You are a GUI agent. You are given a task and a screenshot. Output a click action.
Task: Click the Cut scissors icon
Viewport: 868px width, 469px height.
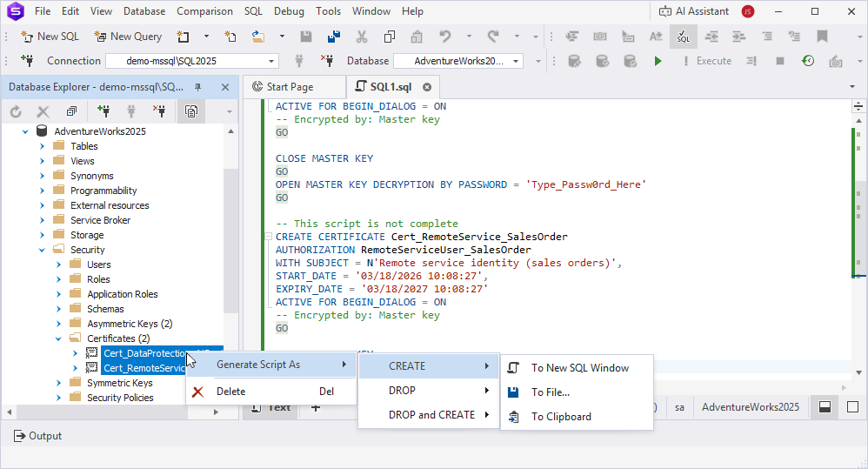(362, 37)
